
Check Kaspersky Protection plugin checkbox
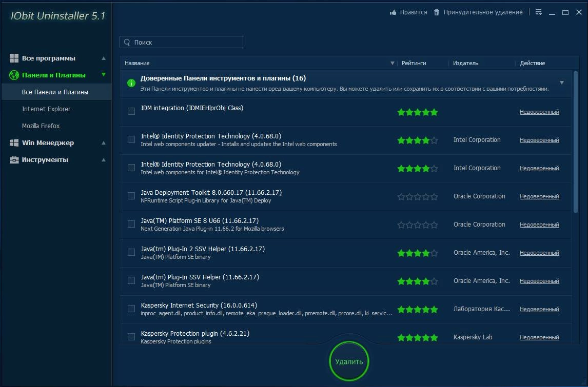[131, 337]
